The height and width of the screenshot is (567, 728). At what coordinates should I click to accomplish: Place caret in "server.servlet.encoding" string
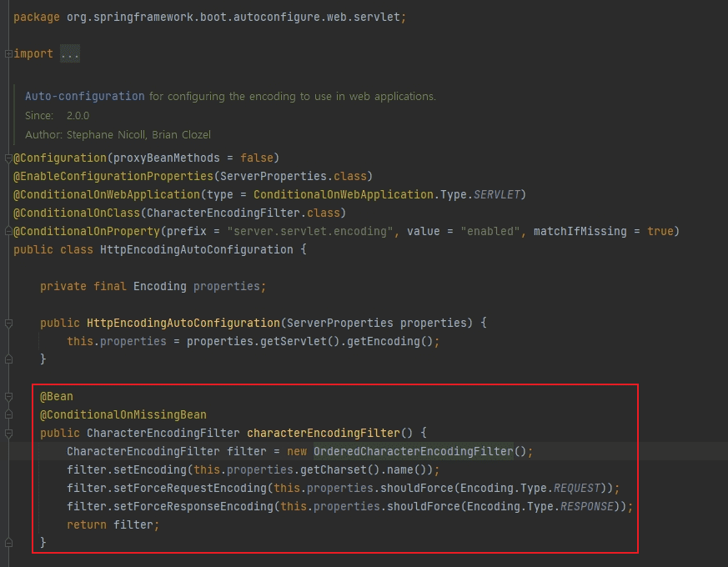pyautogui.click(x=309, y=231)
